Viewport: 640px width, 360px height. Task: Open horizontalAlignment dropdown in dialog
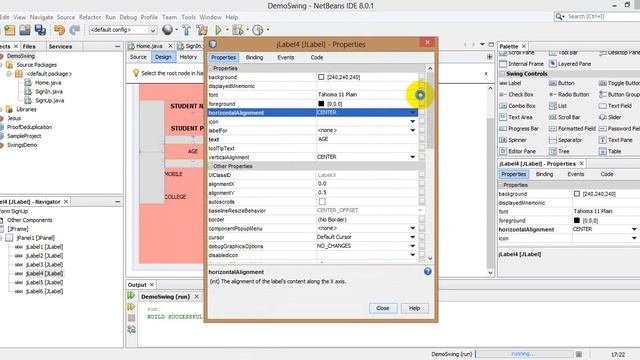click(x=412, y=113)
